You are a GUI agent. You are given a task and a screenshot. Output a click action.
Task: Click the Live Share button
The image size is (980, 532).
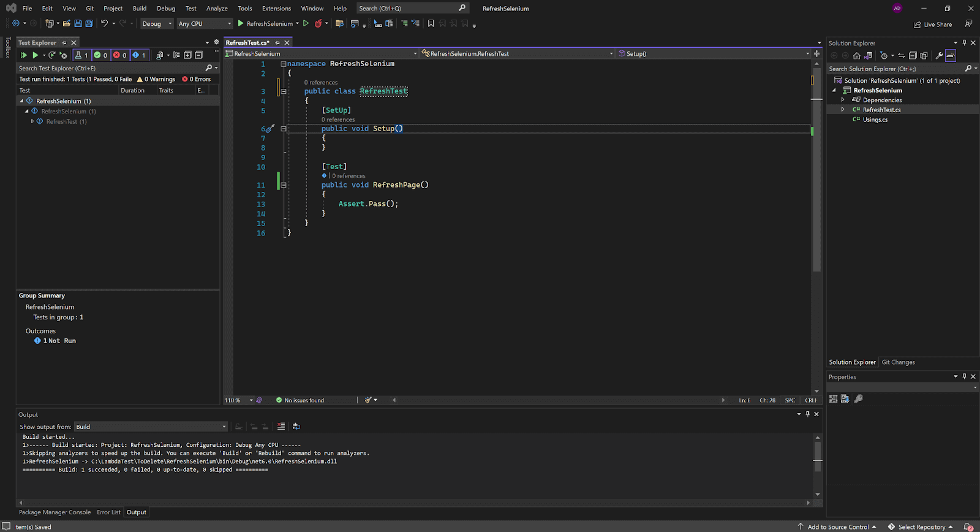point(933,25)
